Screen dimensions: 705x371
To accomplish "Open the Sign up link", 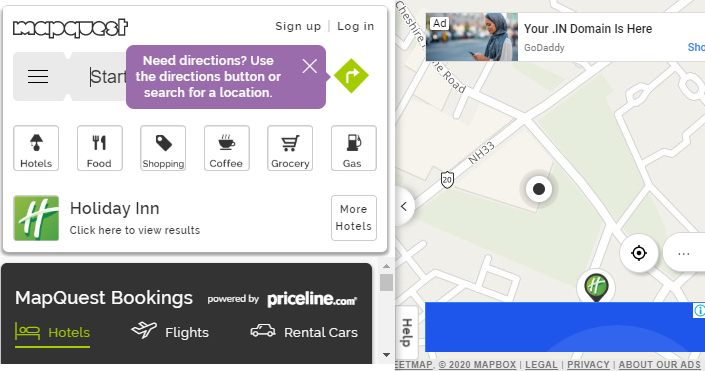I will coord(298,27).
